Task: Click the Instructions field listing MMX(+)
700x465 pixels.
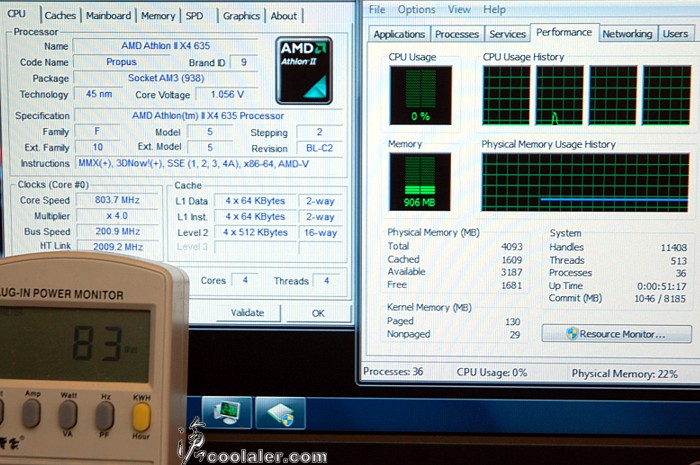Action: point(209,163)
